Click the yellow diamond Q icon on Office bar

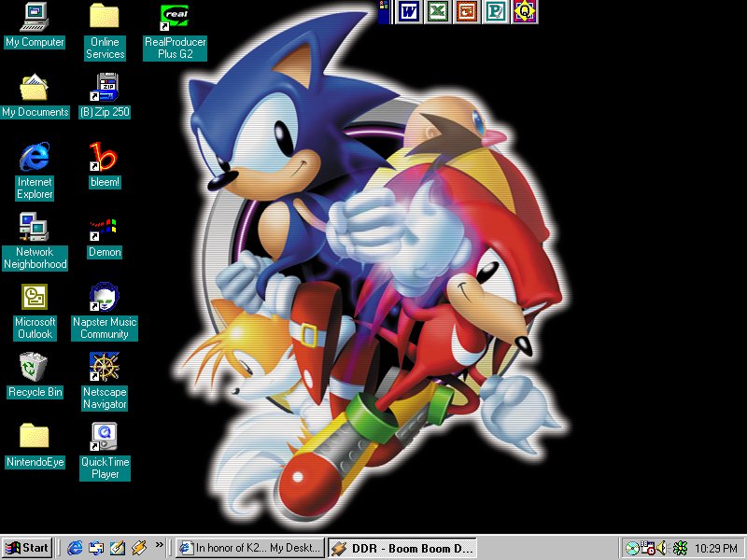[x=525, y=11]
